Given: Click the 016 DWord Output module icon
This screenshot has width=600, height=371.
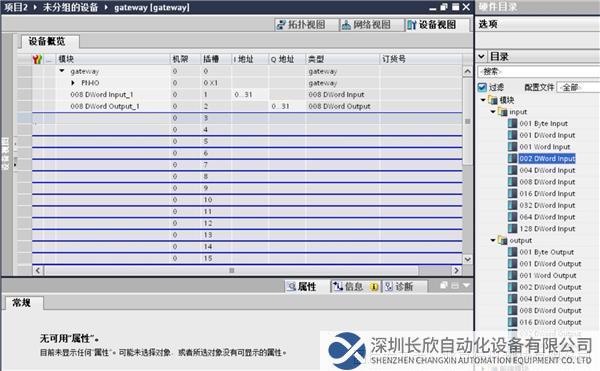Looking at the screenshot, I should coord(512,322).
